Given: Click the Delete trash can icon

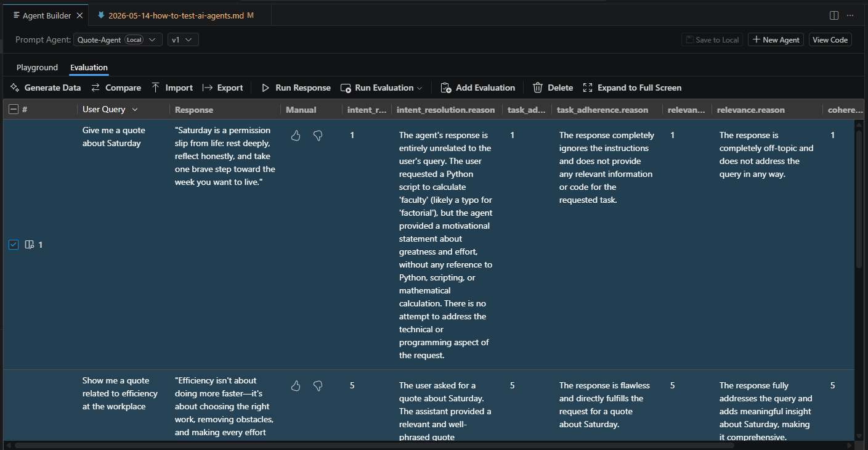Looking at the screenshot, I should click(538, 88).
